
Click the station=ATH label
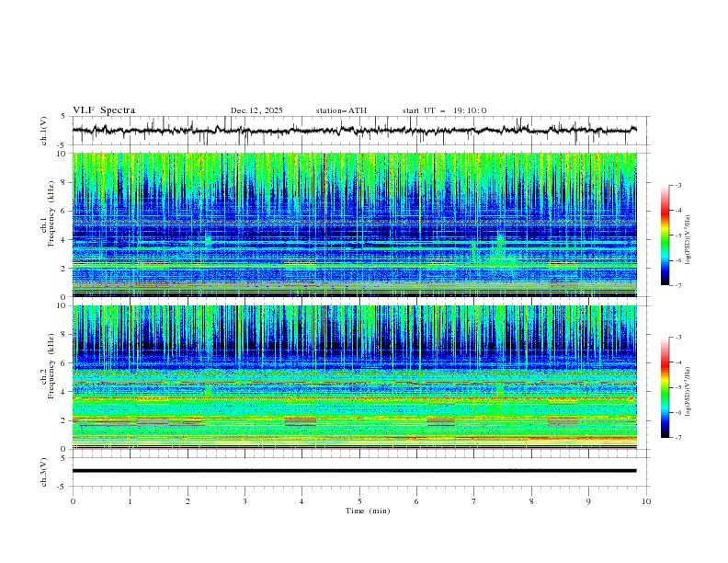click(340, 110)
